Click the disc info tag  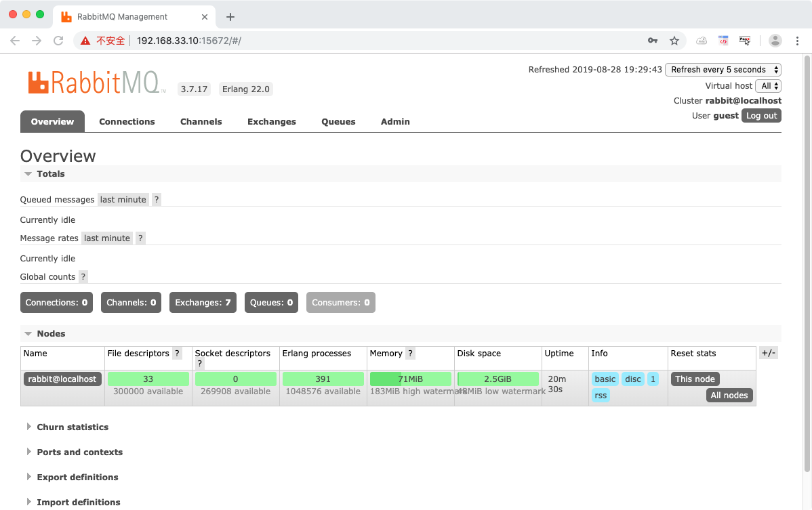point(633,379)
